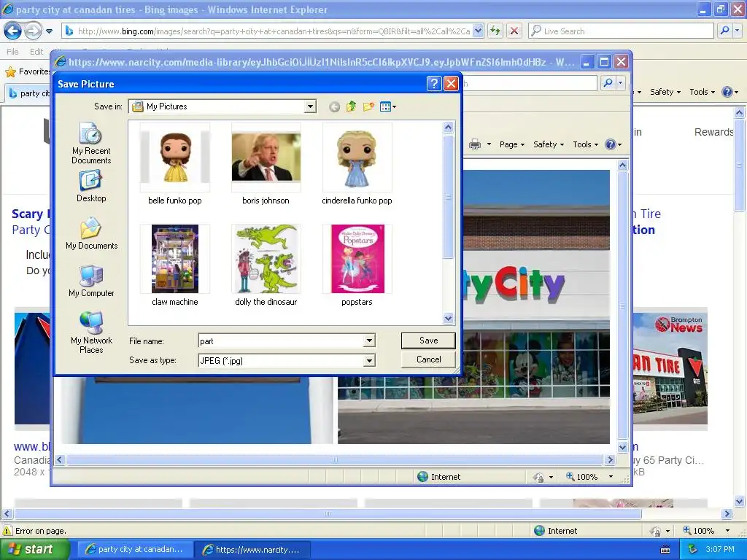This screenshot has width=747, height=560.
Task: Switch to narcity taskbar window button
Action: click(252, 550)
